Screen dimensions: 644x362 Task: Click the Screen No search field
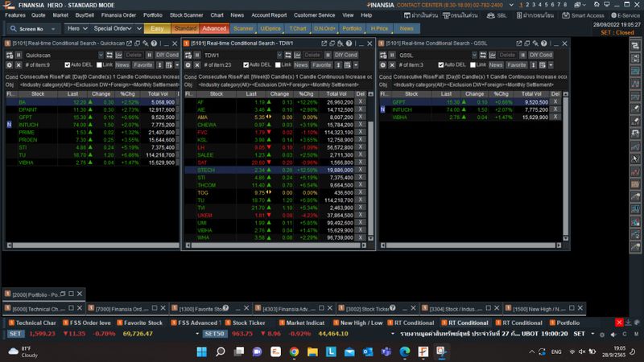(33, 28)
